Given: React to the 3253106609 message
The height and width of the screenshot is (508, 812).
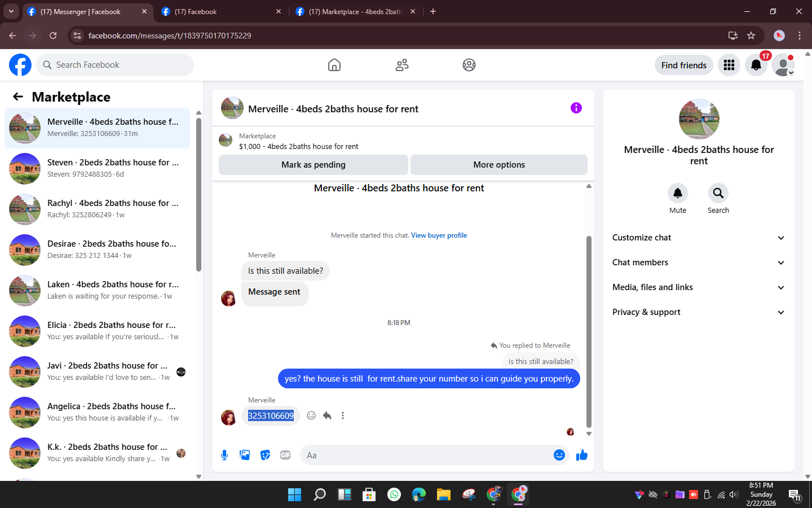Looking at the screenshot, I should [x=311, y=415].
